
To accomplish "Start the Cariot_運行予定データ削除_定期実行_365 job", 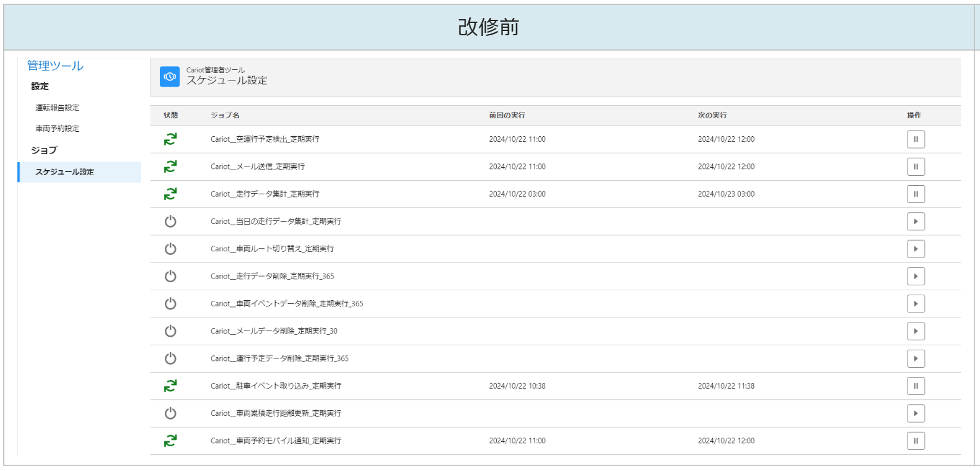I will [916, 358].
